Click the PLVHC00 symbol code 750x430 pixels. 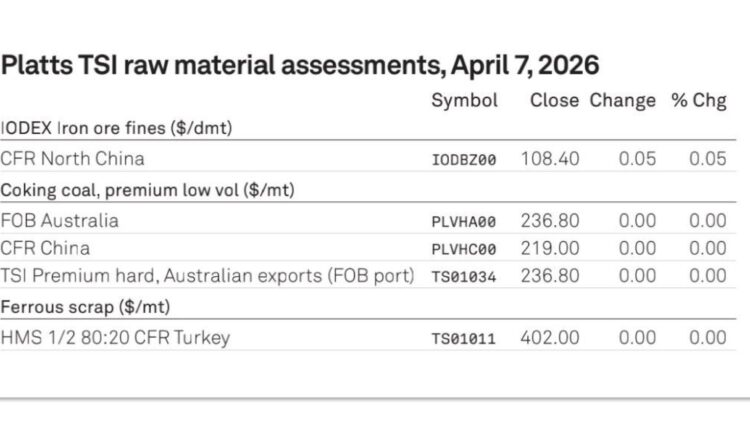click(x=463, y=249)
